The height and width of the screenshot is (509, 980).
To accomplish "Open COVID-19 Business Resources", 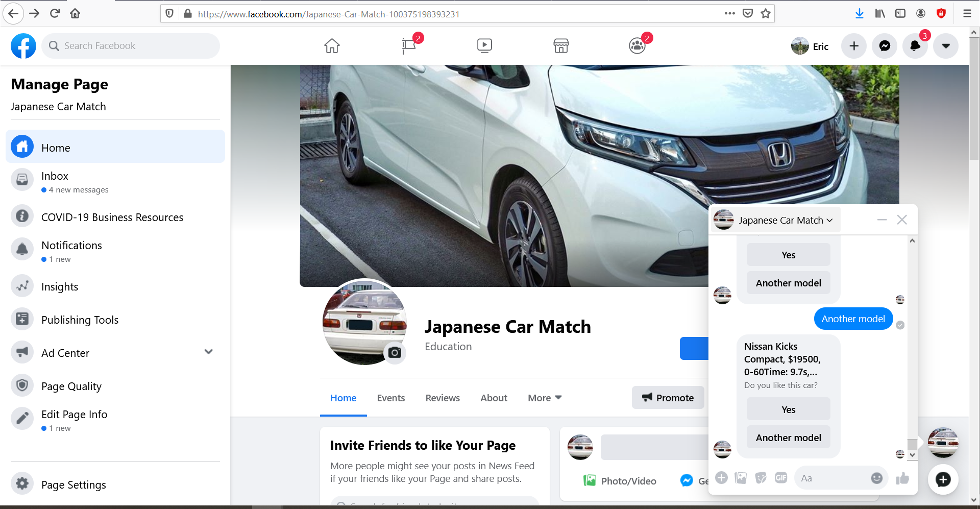I will (115, 217).
